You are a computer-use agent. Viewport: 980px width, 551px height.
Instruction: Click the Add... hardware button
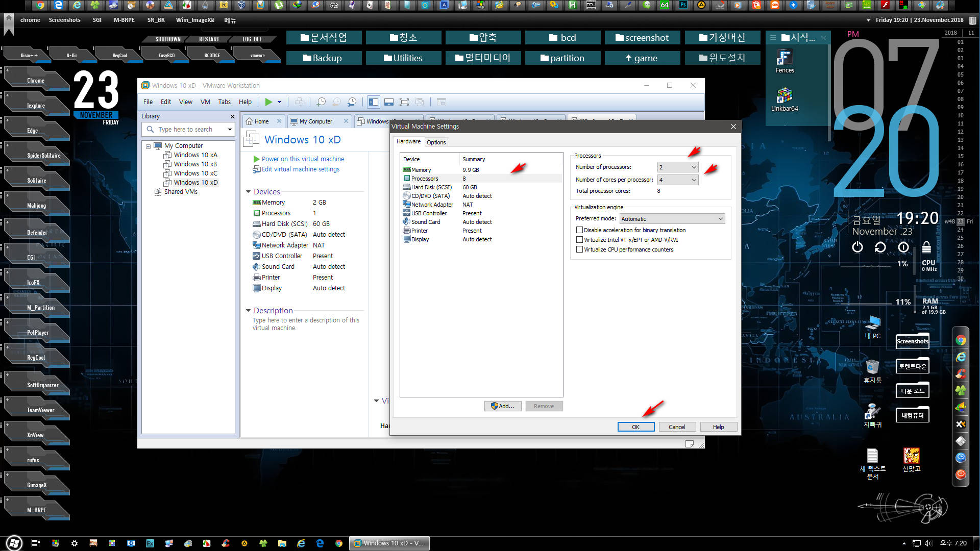[x=503, y=406]
